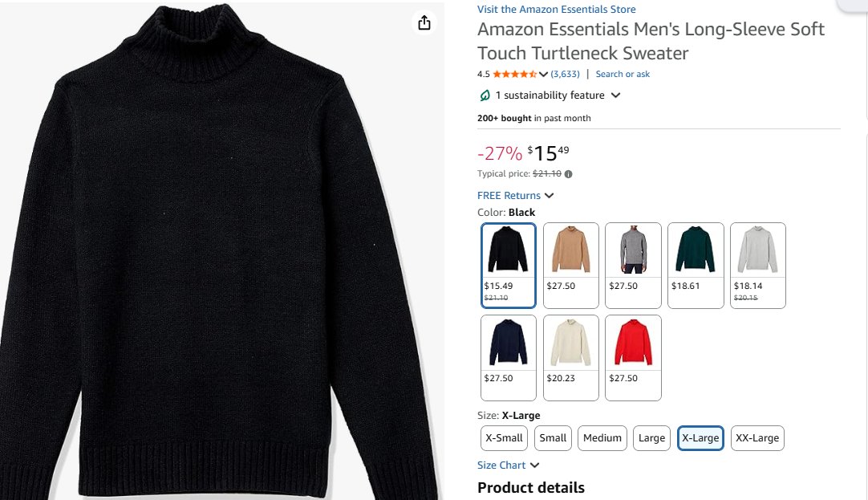Select the navy blue sweater swatch
Image resolution: width=868 pixels, height=500 pixels.
509,357
